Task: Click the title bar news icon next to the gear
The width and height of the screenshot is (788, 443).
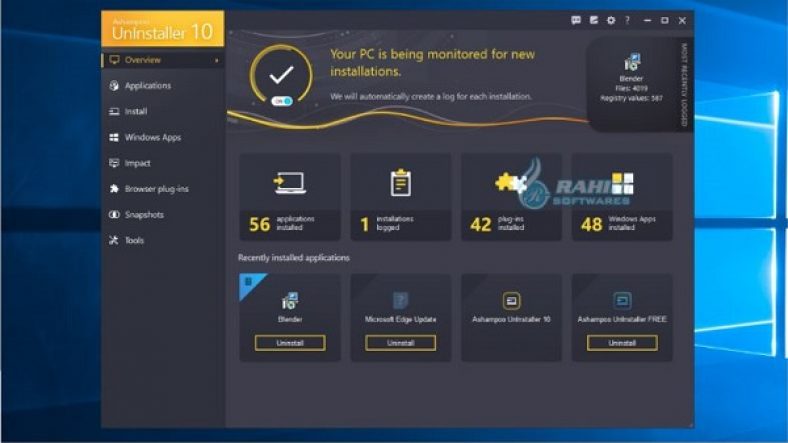Action: coord(594,20)
